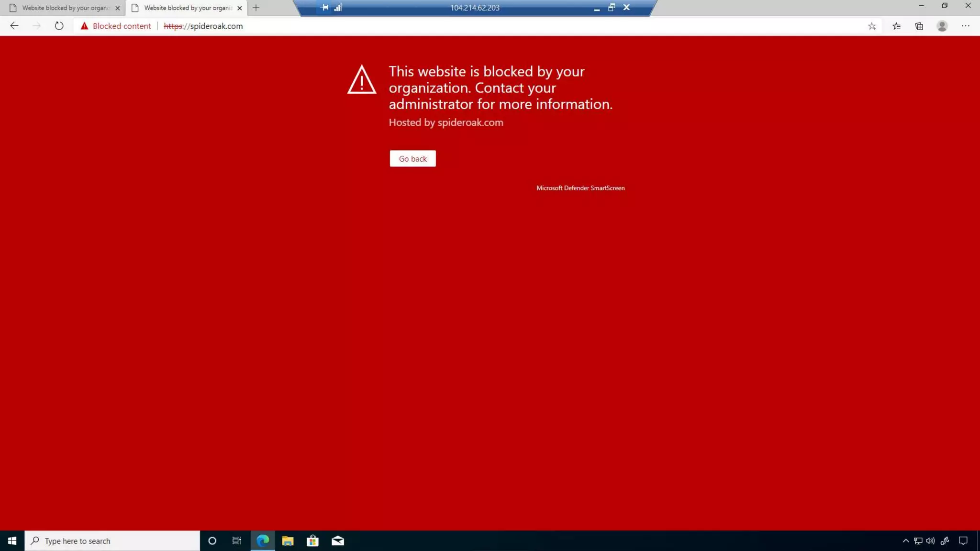This screenshot has width=980, height=551.
Task: Open the Collections icon
Action: (919, 26)
